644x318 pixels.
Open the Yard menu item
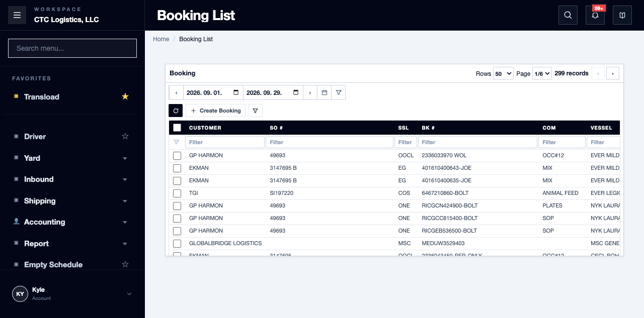32,158
